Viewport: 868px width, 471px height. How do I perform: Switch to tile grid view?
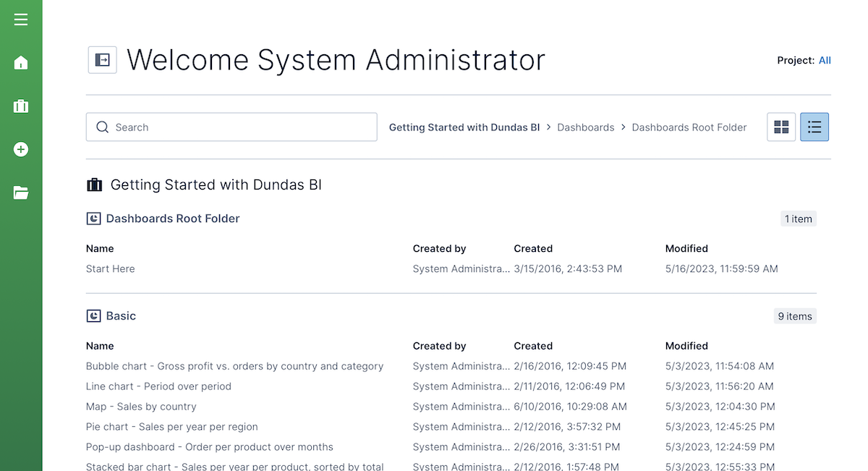tap(781, 127)
